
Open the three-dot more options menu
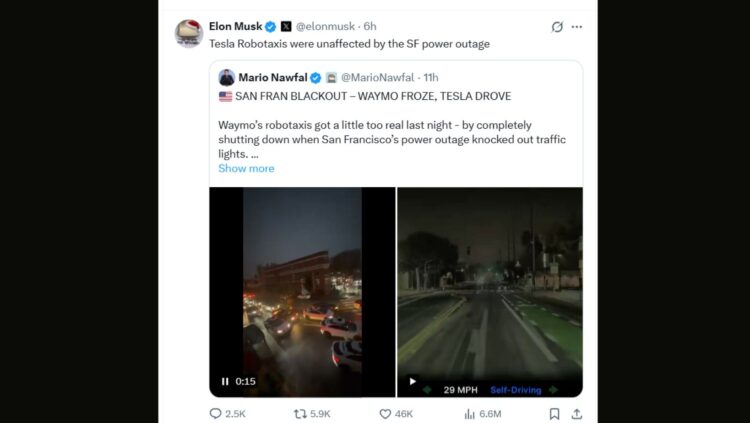tap(576, 27)
